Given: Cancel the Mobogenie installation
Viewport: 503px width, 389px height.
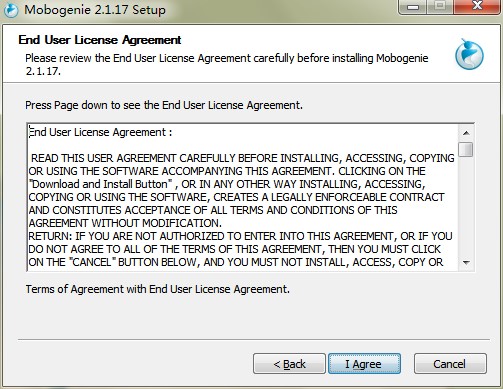Looking at the screenshot, I should click(450, 364).
